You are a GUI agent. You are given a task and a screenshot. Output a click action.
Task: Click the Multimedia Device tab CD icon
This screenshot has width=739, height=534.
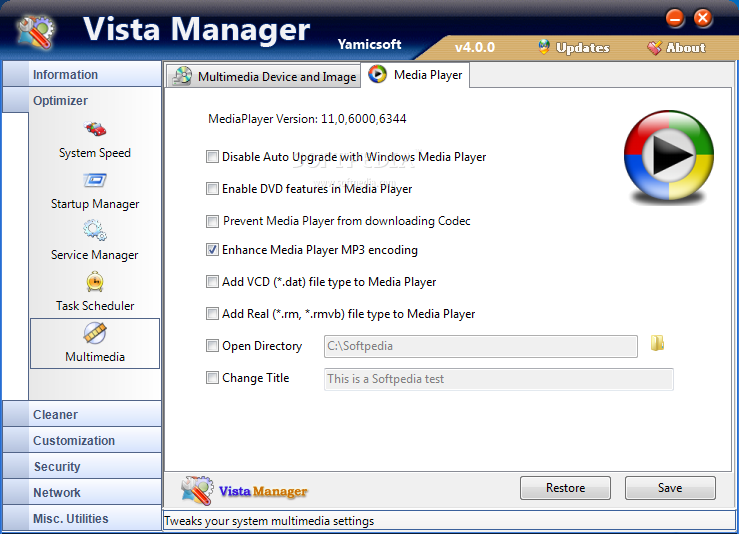point(182,76)
